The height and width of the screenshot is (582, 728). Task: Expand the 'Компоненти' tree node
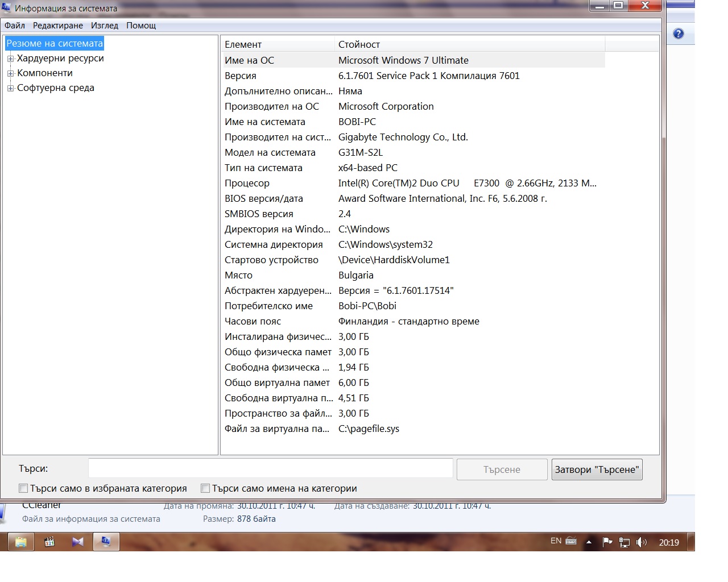(x=10, y=73)
